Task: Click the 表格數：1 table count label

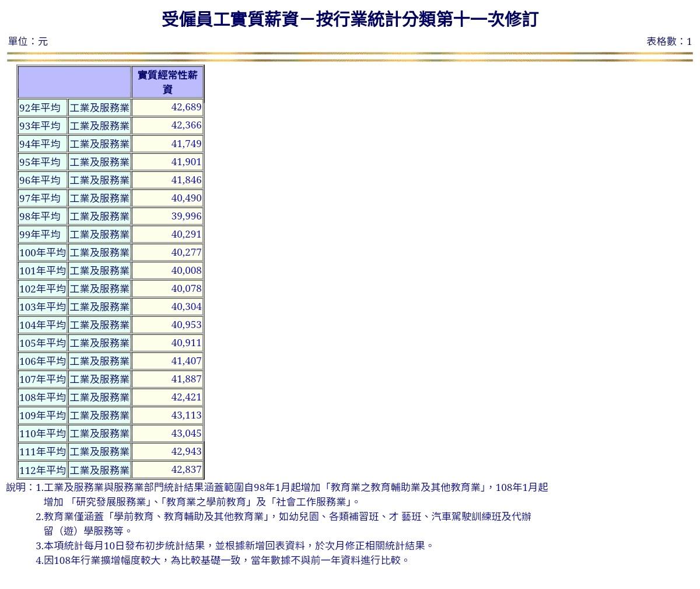Action: 668,41
